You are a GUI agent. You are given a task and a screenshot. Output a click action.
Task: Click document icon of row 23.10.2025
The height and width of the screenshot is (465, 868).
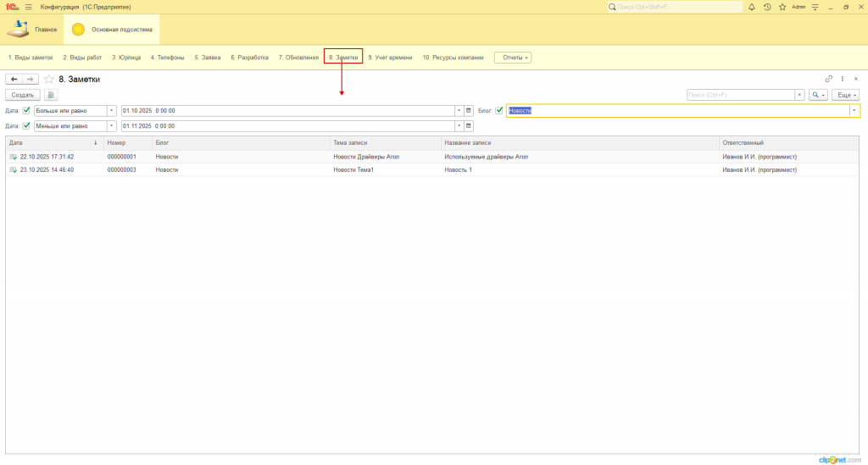tap(14, 170)
